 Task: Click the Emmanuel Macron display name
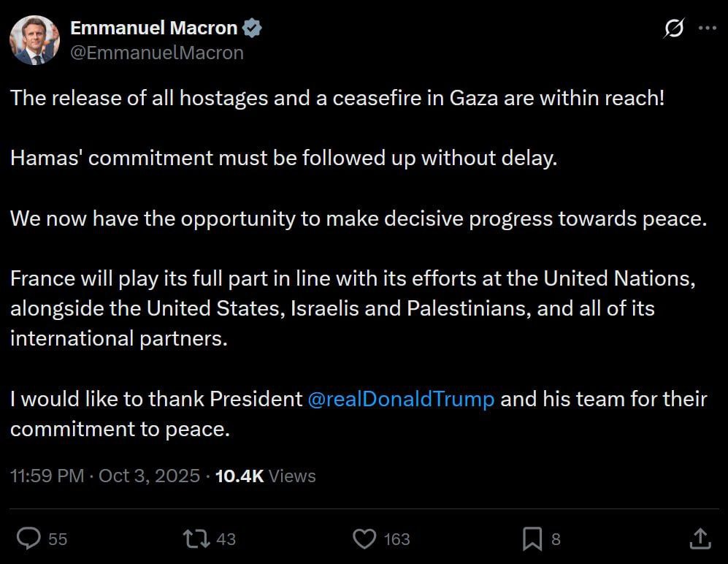pos(153,28)
